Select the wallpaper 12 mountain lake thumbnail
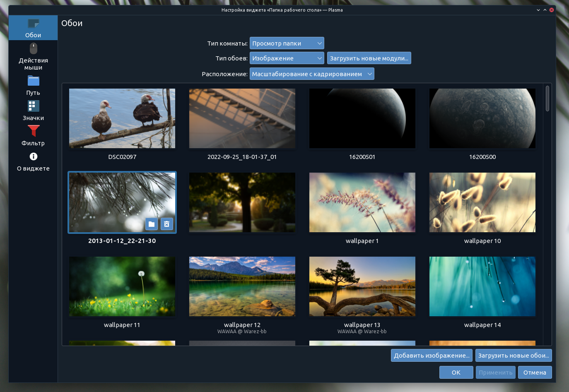569x392 pixels. pos(242,286)
